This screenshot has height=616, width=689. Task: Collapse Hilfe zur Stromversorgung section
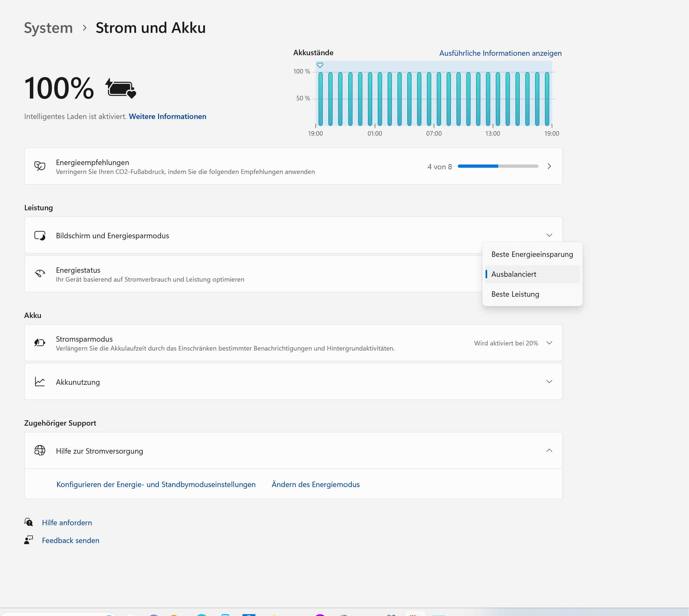(x=549, y=450)
